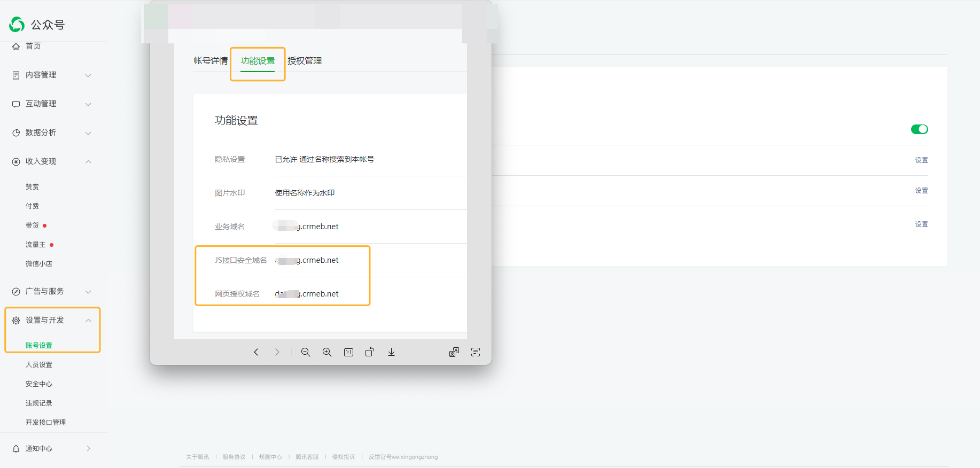
Task: Click the 公众号 logo icon
Action: pyautogui.click(x=17, y=25)
